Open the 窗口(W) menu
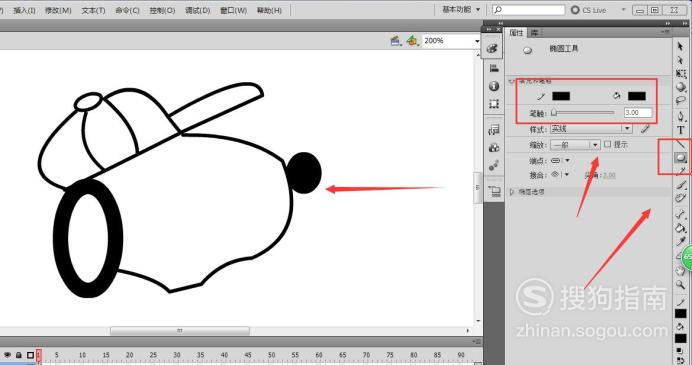Screen dimensions: 692x365 click(233, 10)
